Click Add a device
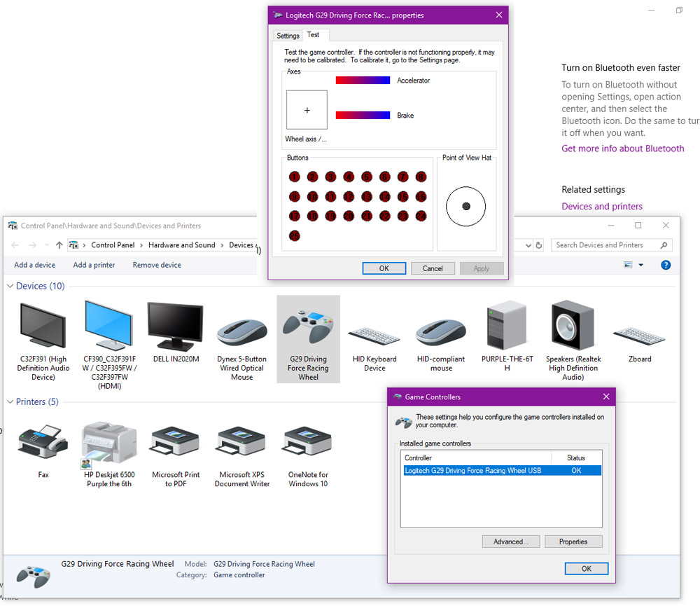This screenshot has height=606, width=700. coord(35,265)
